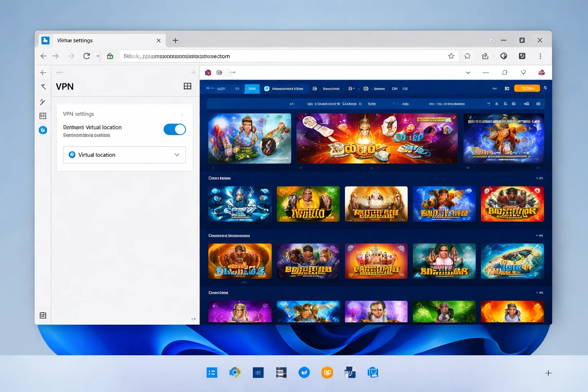Viewport: 588px width, 392px height.
Task: Click the orange button in the game site header
Action: 527,88
